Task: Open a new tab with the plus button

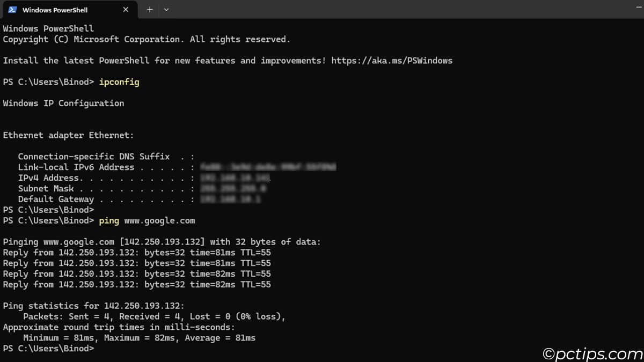Action: click(150, 10)
